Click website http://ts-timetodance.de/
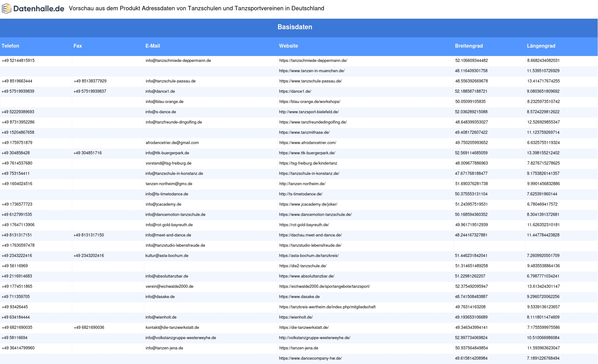The image size is (598, 364). click(x=301, y=194)
